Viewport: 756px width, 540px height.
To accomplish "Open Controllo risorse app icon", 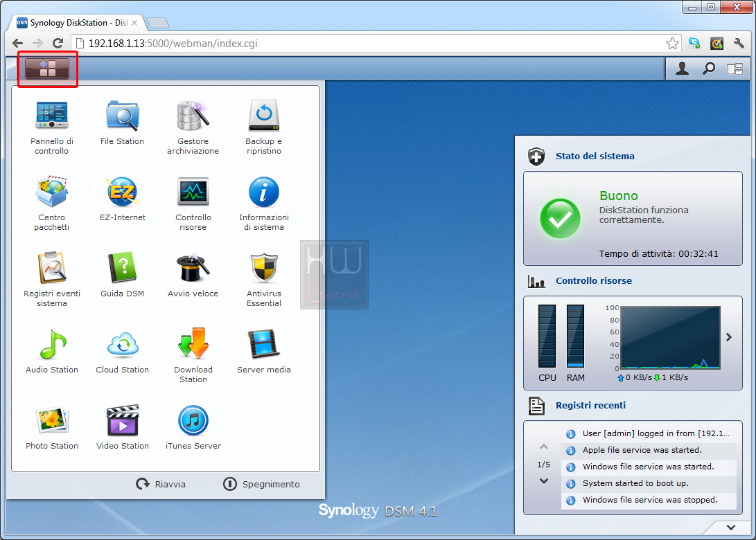I will [x=193, y=204].
